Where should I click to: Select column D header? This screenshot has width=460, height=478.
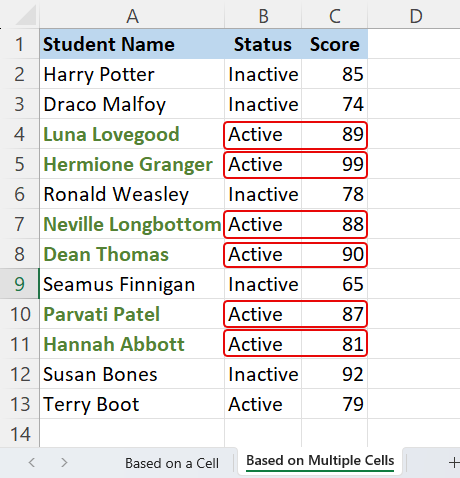tap(415, 15)
